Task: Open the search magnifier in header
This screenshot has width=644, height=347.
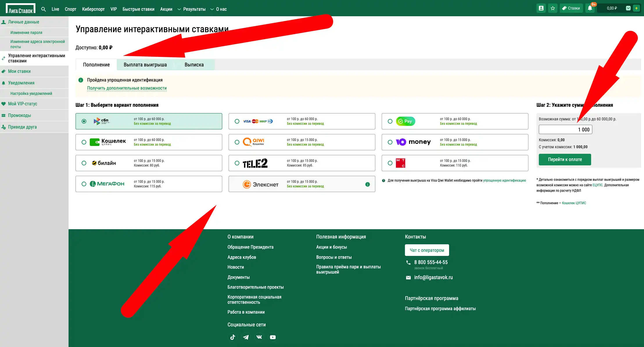Action: click(x=44, y=9)
